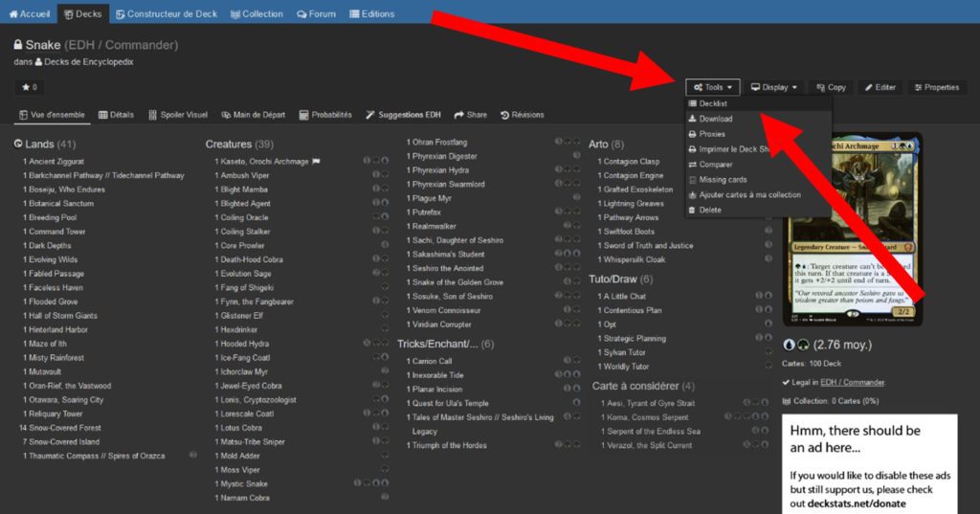Viewport: 980px width, 514px height.
Task: Click Breeding Pool land entry
Action: pos(53,217)
